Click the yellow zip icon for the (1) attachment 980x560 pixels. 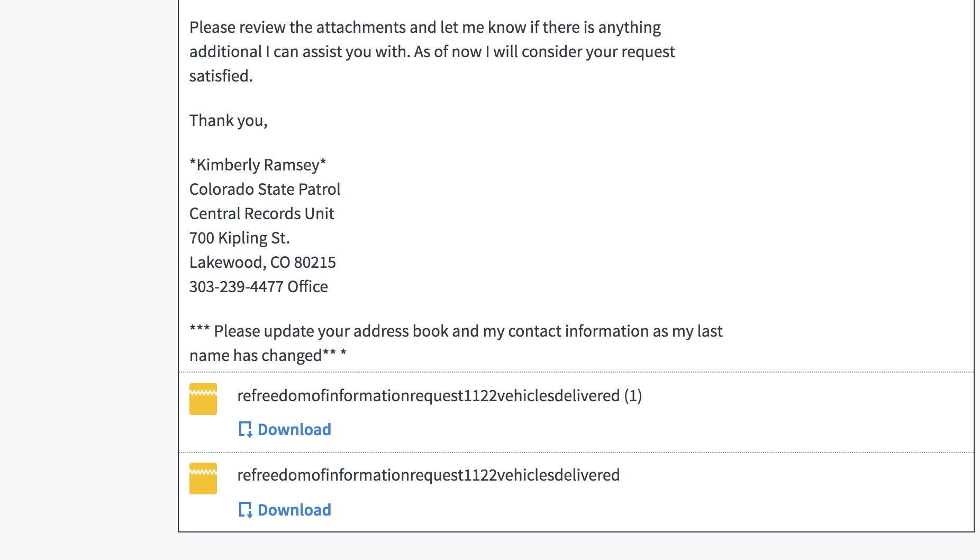click(x=203, y=399)
